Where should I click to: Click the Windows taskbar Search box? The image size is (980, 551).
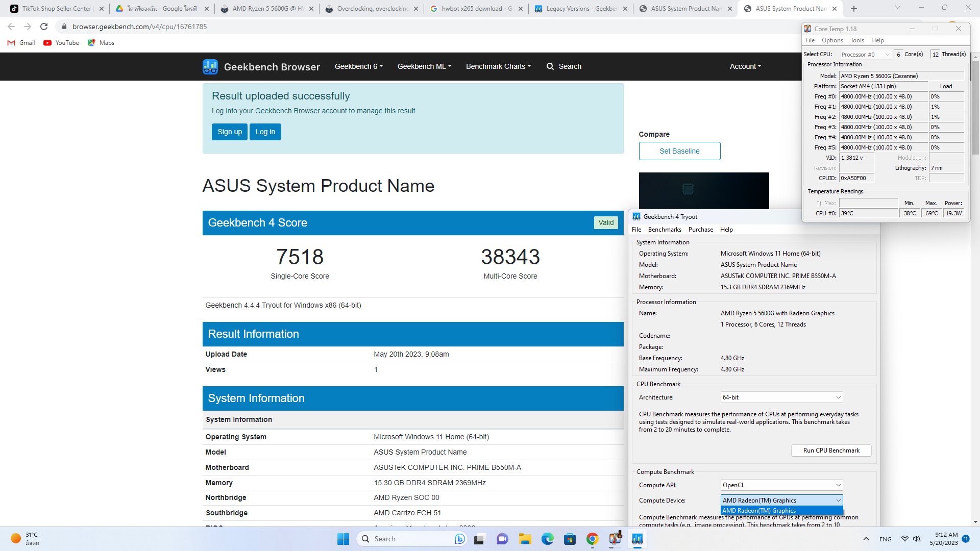coord(411,539)
